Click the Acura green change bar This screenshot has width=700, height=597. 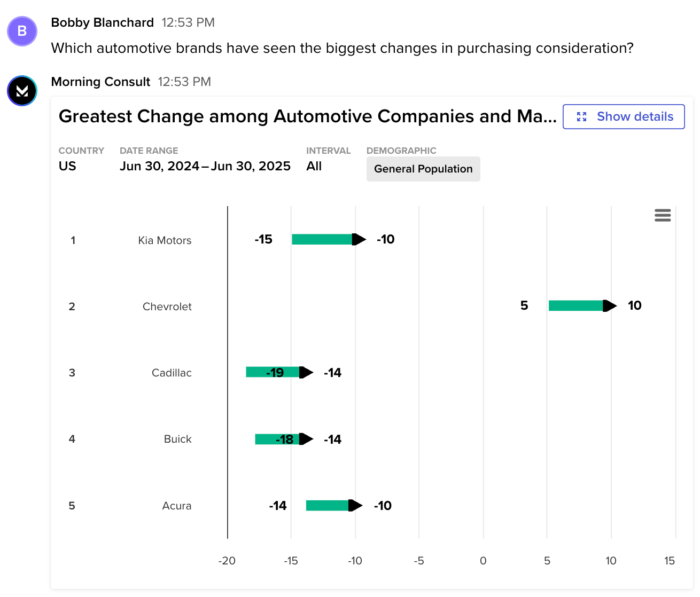[x=327, y=505]
